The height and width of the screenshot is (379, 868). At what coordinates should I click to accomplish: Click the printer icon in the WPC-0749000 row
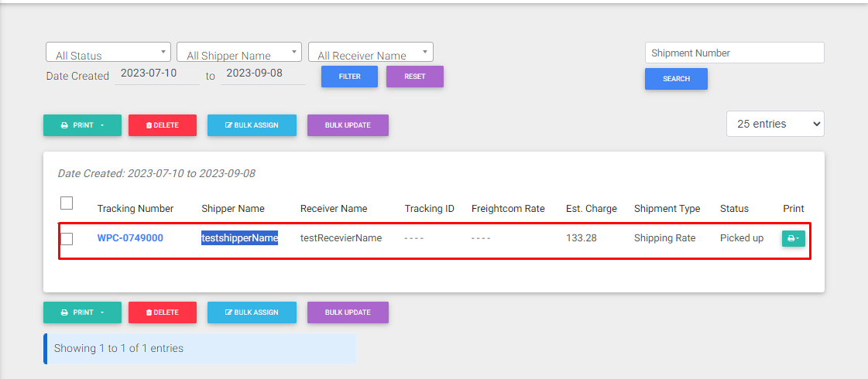[x=791, y=239]
